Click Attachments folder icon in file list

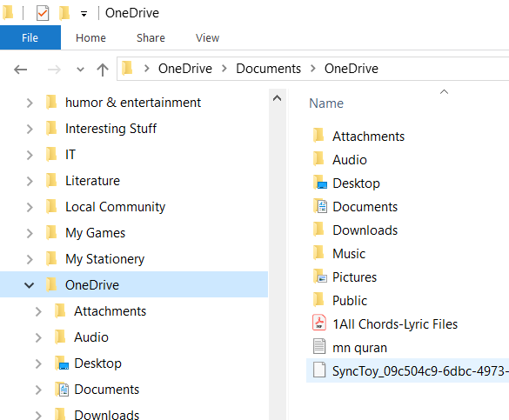point(318,136)
